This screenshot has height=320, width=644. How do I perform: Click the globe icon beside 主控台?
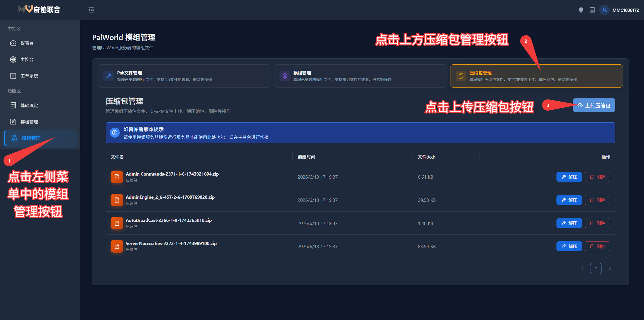tap(13, 60)
